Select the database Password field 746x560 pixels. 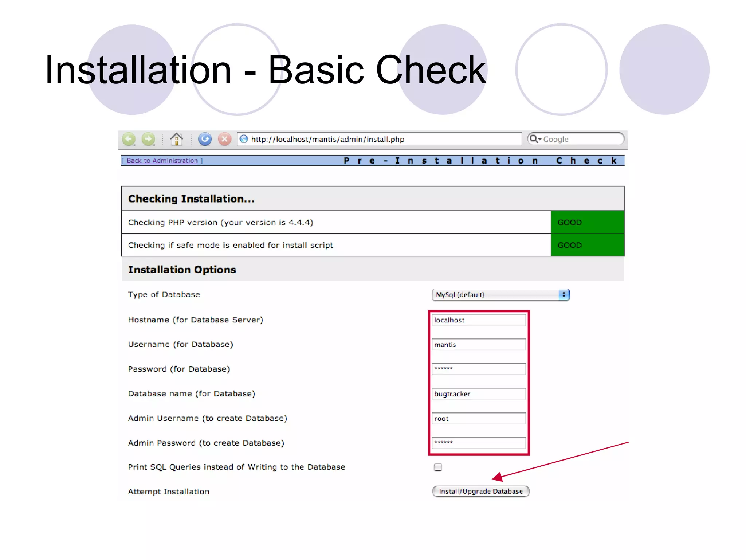(479, 369)
